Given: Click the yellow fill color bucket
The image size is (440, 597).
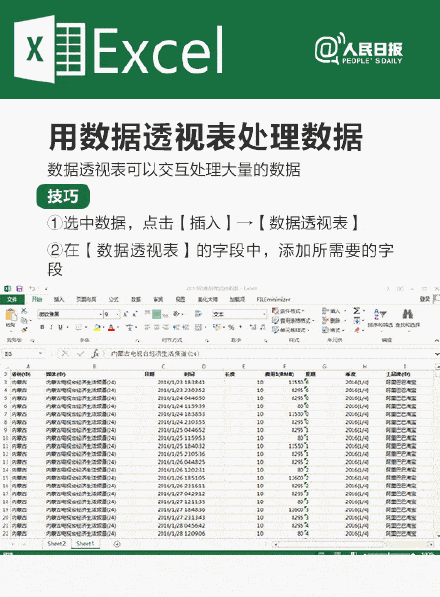Looking at the screenshot, I should click(x=97, y=327).
